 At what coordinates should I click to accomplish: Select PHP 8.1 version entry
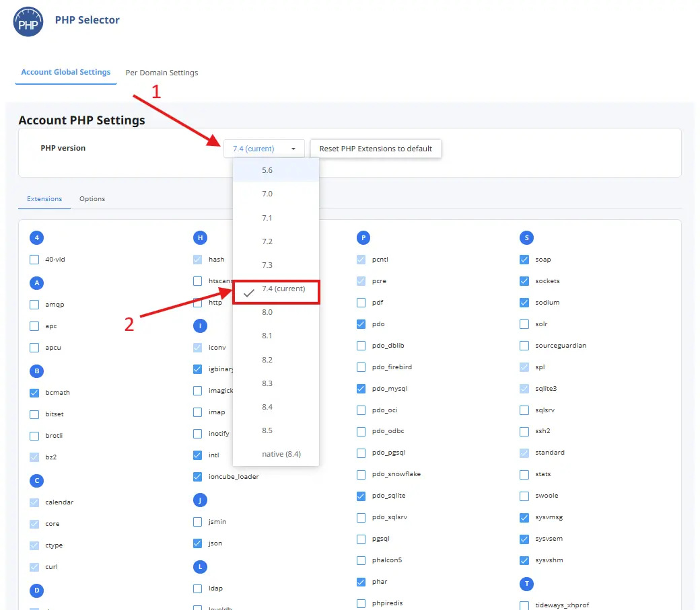[276, 336]
